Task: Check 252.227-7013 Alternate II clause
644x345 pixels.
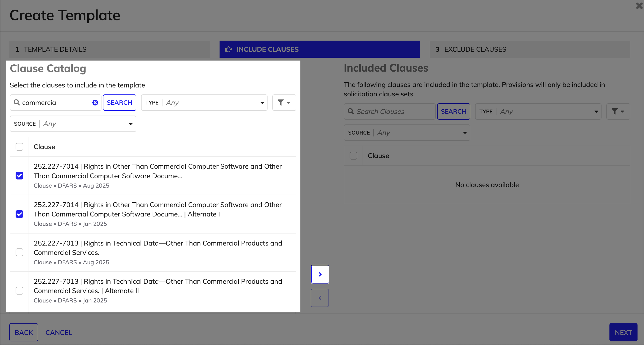Action: tap(19, 291)
